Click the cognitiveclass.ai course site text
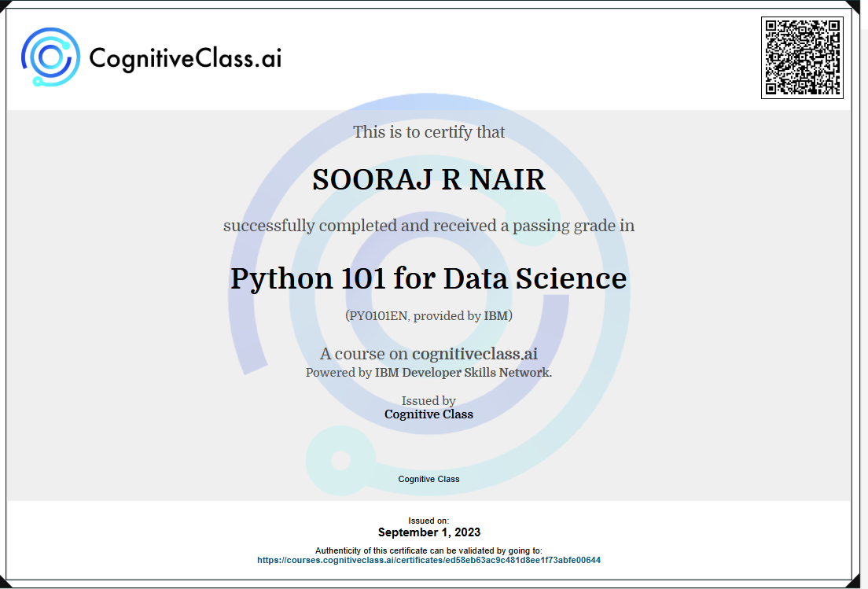The height and width of the screenshot is (589, 868). click(475, 354)
